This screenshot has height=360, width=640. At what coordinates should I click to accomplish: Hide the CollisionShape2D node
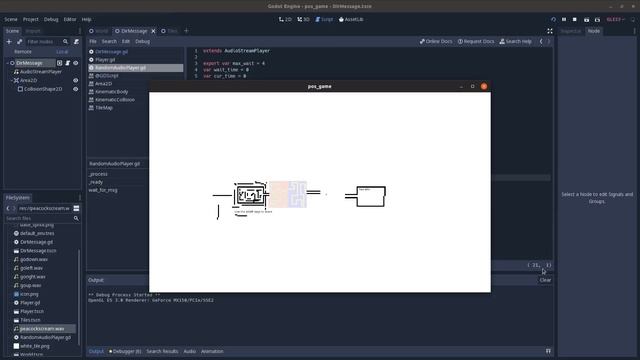(x=76, y=89)
